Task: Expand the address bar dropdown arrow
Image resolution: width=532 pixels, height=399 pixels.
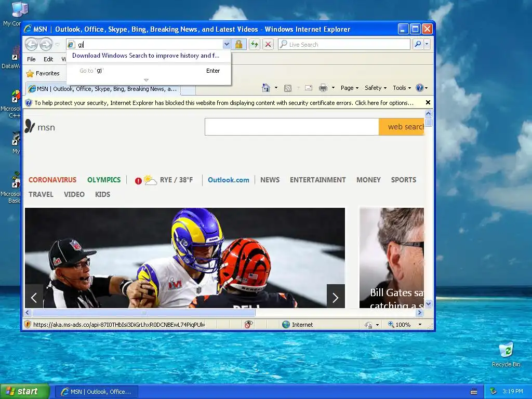Action: click(227, 45)
